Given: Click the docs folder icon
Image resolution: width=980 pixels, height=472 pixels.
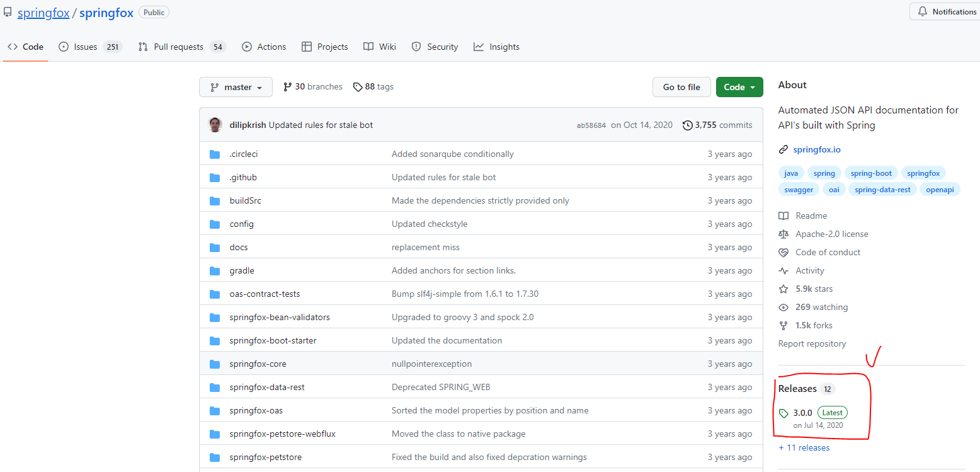Looking at the screenshot, I should [x=215, y=248].
